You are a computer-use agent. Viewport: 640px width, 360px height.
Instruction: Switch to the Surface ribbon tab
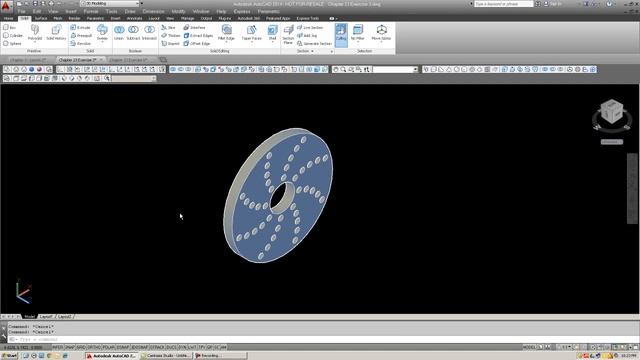[x=40, y=18]
